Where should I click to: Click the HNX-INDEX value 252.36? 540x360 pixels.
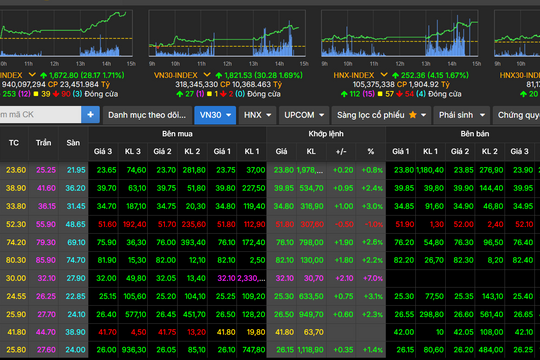pos(413,75)
